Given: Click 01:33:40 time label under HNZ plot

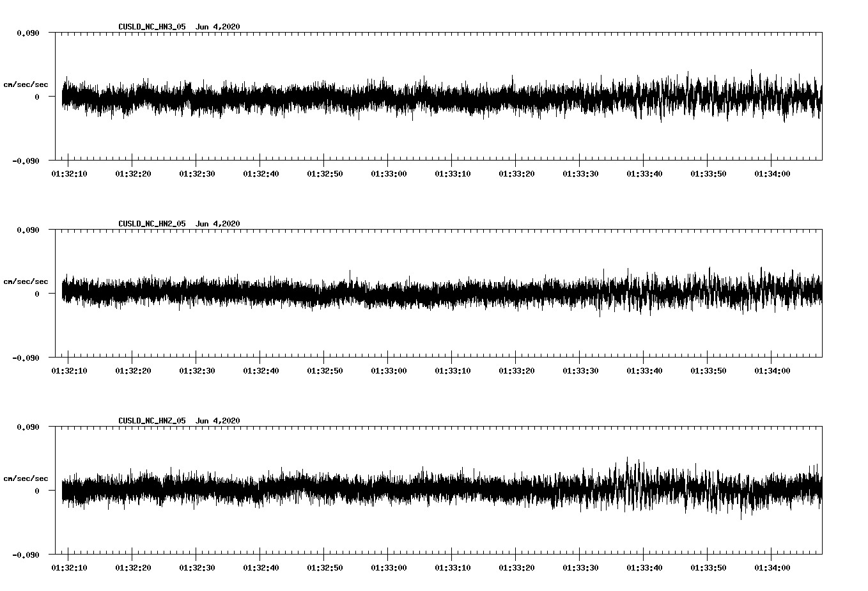Looking at the screenshot, I should point(644,567).
